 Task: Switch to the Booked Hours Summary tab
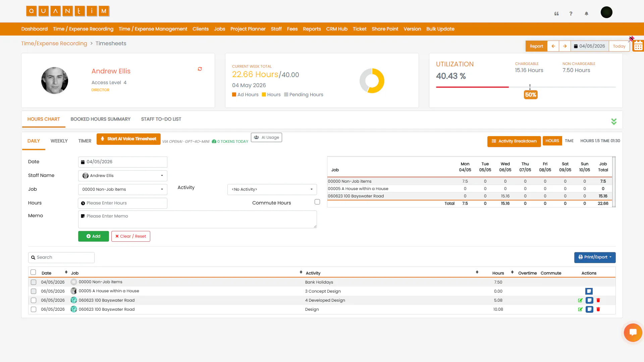(100, 119)
